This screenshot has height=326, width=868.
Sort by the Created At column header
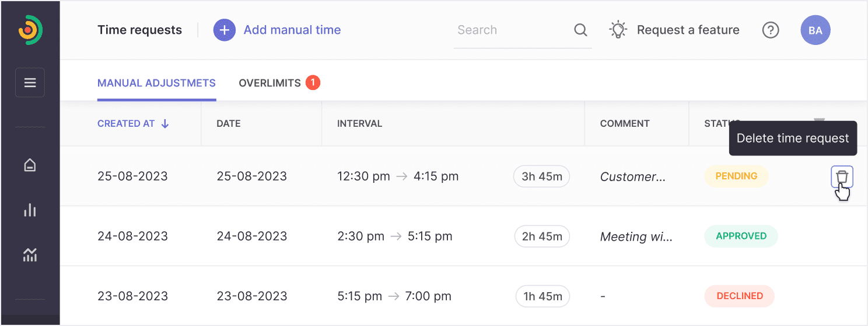coord(126,123)
